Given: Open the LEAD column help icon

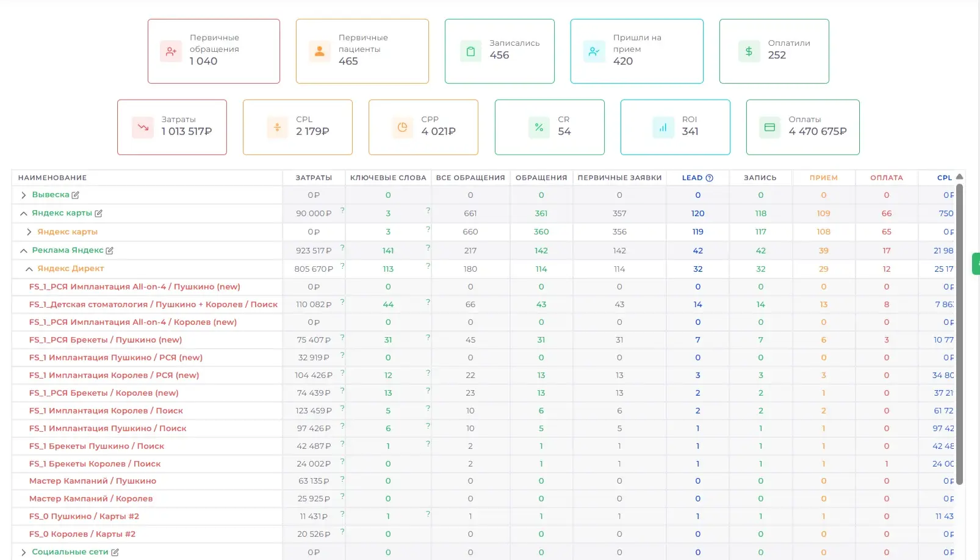Looking at the screenshot, I should click(x=709, y=178).
